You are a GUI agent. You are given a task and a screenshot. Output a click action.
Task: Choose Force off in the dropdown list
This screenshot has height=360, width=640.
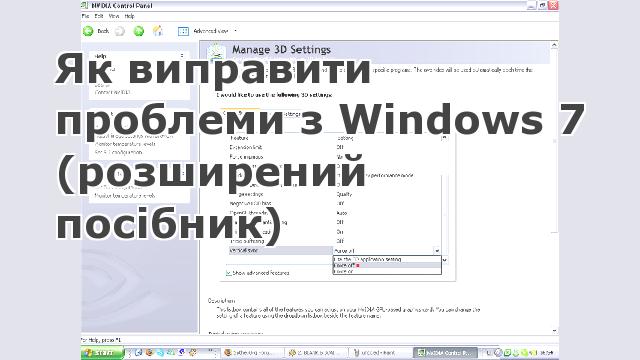(387, 265)
